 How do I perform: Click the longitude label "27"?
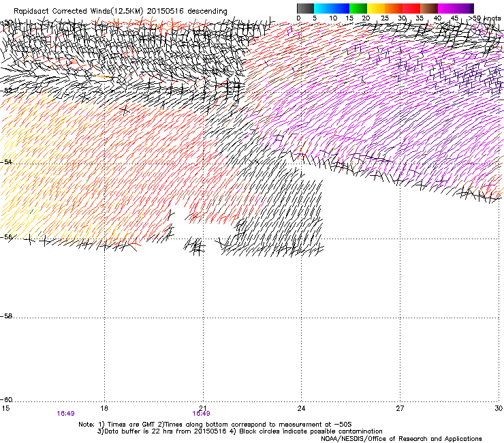pos(400,408)
